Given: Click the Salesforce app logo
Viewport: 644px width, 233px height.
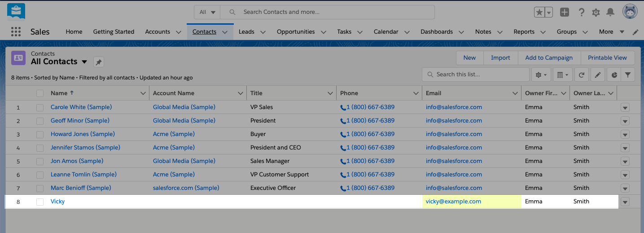Looking at the screenshot, I should point(16,12).
